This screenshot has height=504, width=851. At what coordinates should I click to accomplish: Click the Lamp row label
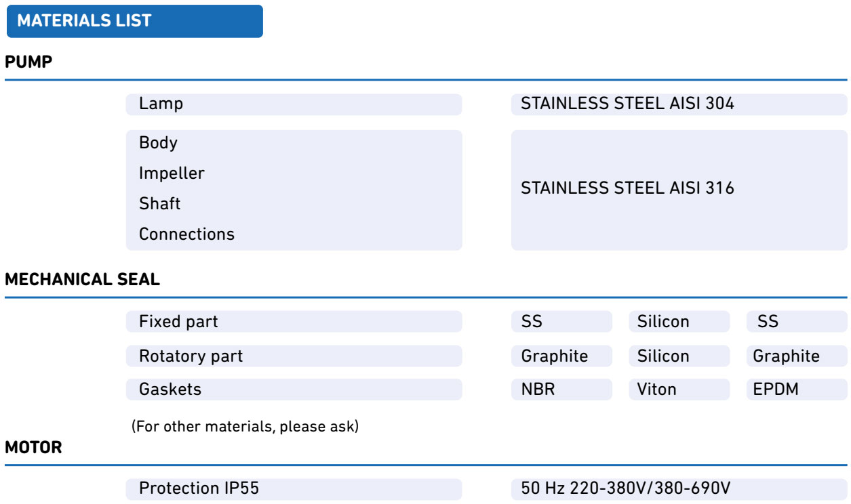(294, 104)
